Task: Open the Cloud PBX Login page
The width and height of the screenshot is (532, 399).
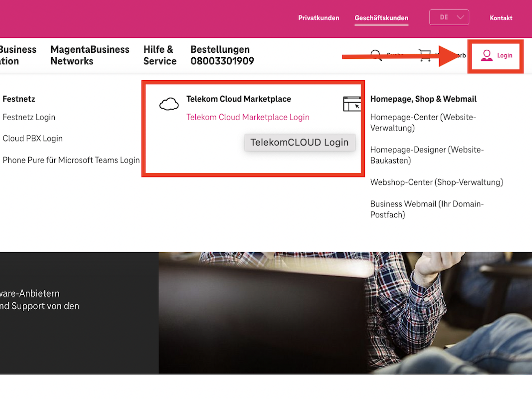Action: (32, 138)
